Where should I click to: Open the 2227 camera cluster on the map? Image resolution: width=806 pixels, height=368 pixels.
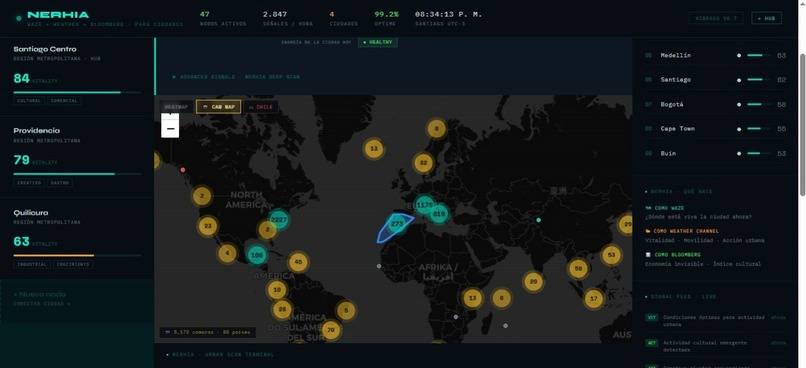[279, 220]
